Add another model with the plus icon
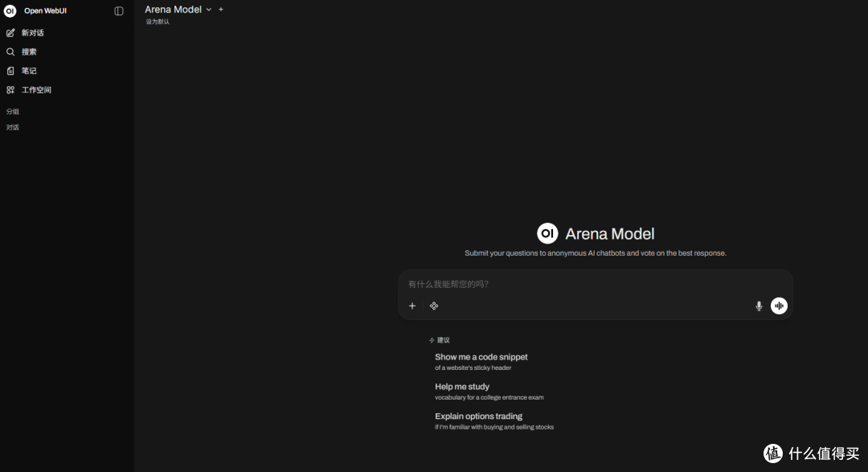The image size is (868, 472). click(x=221, y=10)
